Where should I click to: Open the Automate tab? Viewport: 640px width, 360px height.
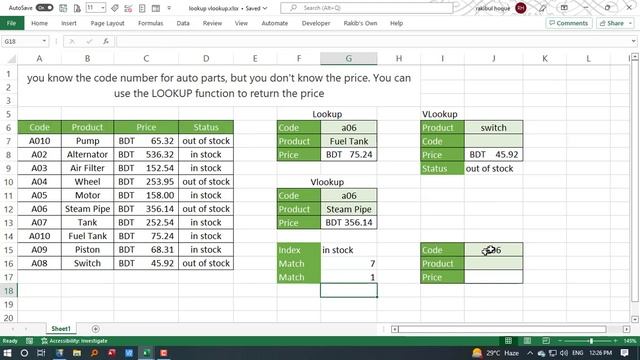275,23
